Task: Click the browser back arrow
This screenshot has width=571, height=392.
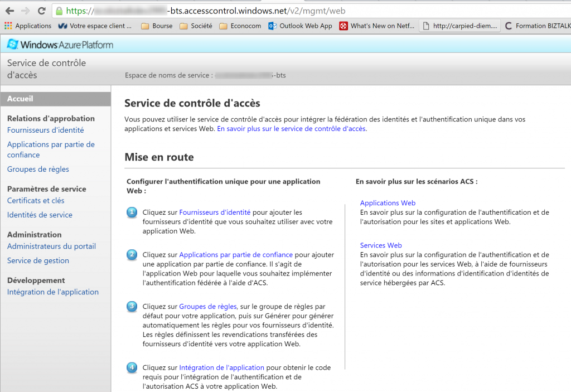Action: (x=9, y=11)
